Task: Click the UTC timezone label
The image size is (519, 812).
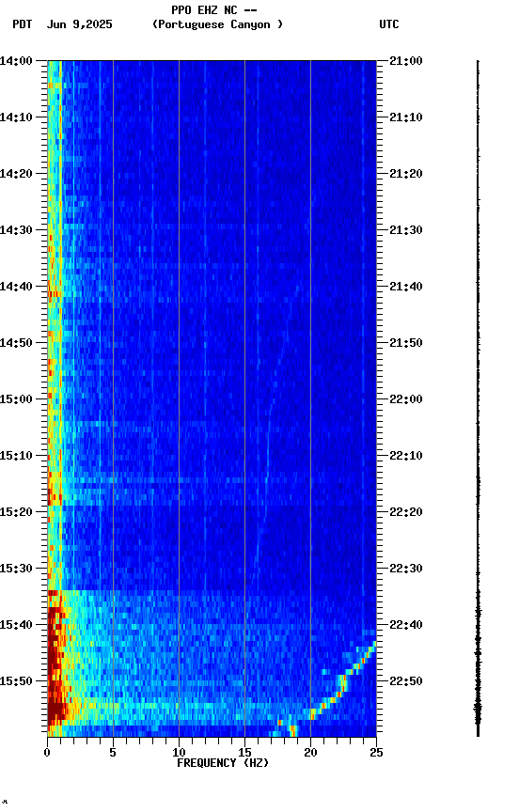Action: (389, 24)
